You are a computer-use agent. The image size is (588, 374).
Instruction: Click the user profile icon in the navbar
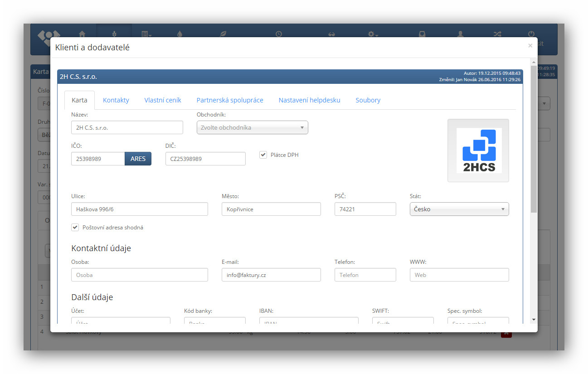pos(460,34)
